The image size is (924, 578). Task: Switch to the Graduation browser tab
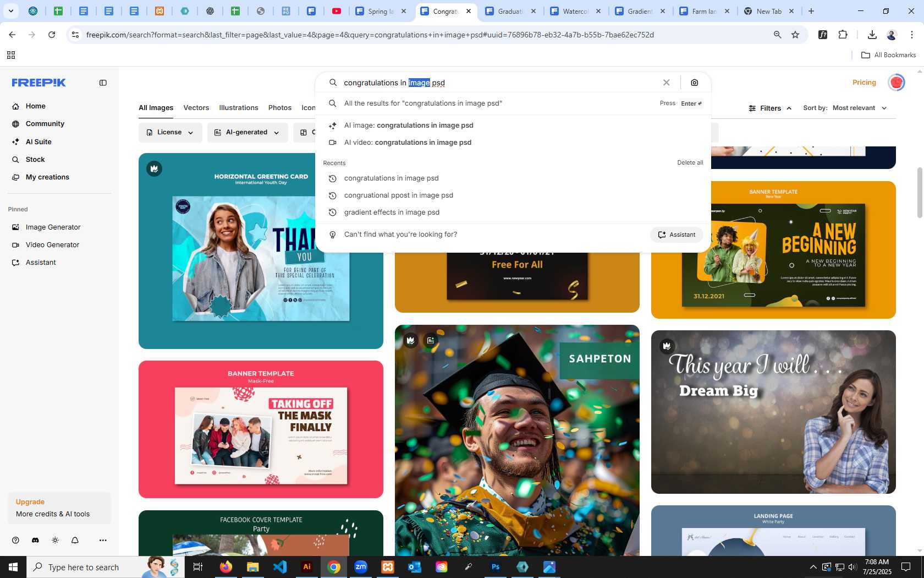(510, 11)
